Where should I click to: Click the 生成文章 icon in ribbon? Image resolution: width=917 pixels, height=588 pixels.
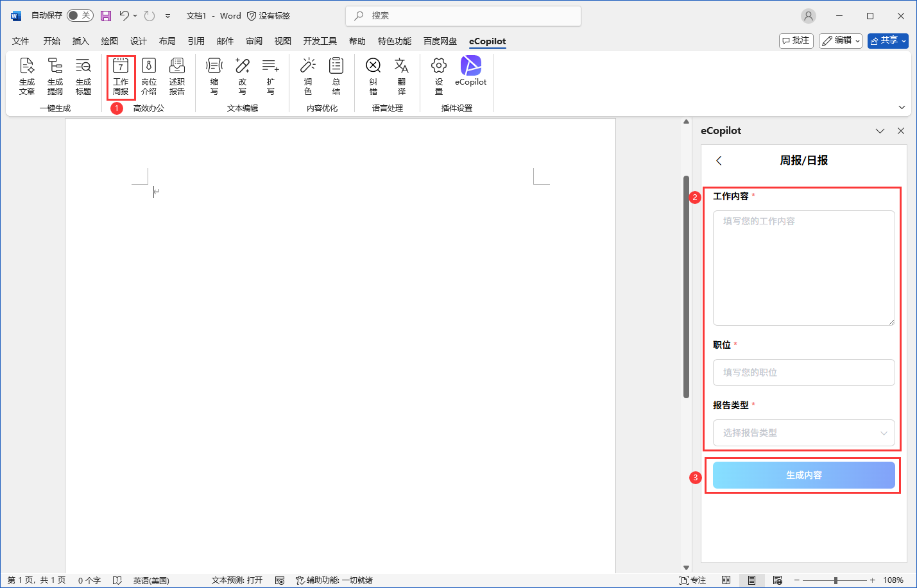(27, 76)
